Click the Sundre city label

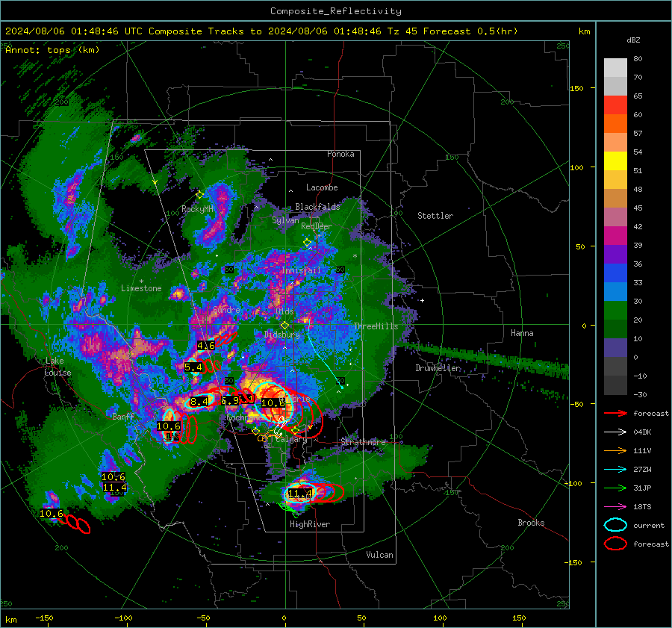point(227,309)
